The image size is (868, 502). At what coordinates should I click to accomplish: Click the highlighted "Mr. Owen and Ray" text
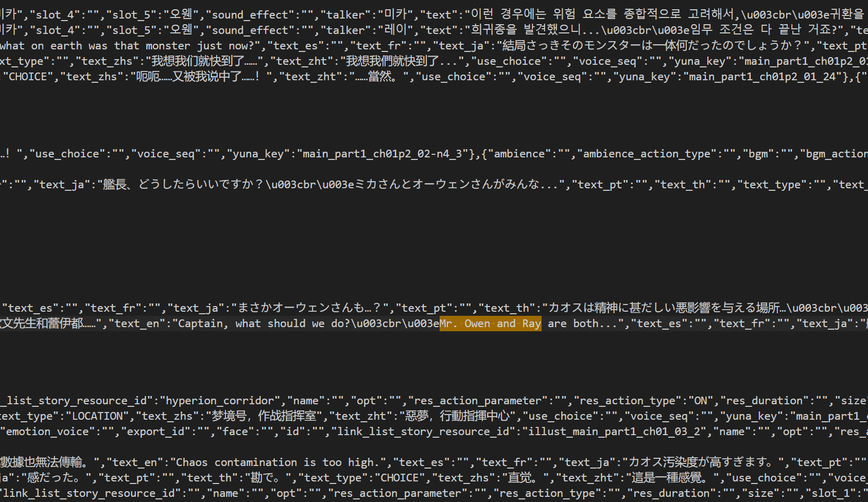pos(490,324)
